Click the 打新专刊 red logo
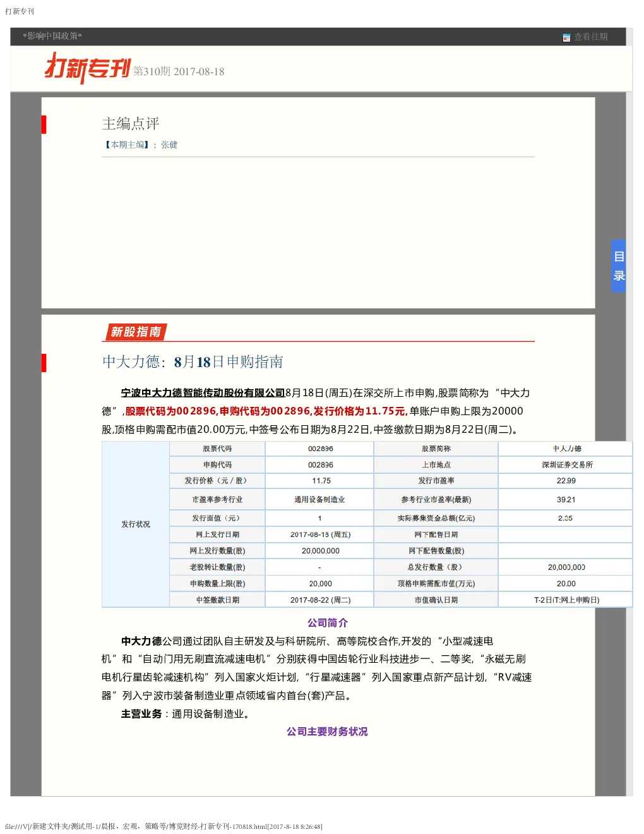The height and width of the screenshot is (834, 644). point(87,68)
